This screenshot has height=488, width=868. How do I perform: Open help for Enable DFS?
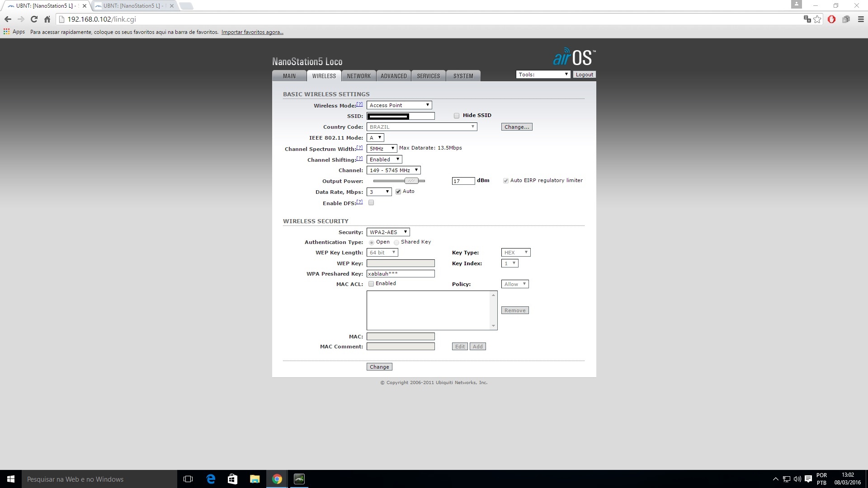(359, 202)
